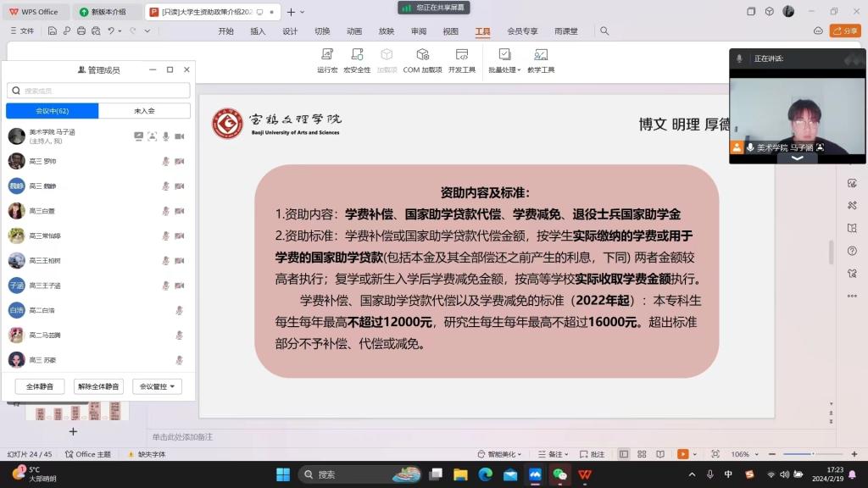Toggle microphone for 高二白浩
Image resolution: width=868 pixels, height=488 pixels.
point(179,311)
